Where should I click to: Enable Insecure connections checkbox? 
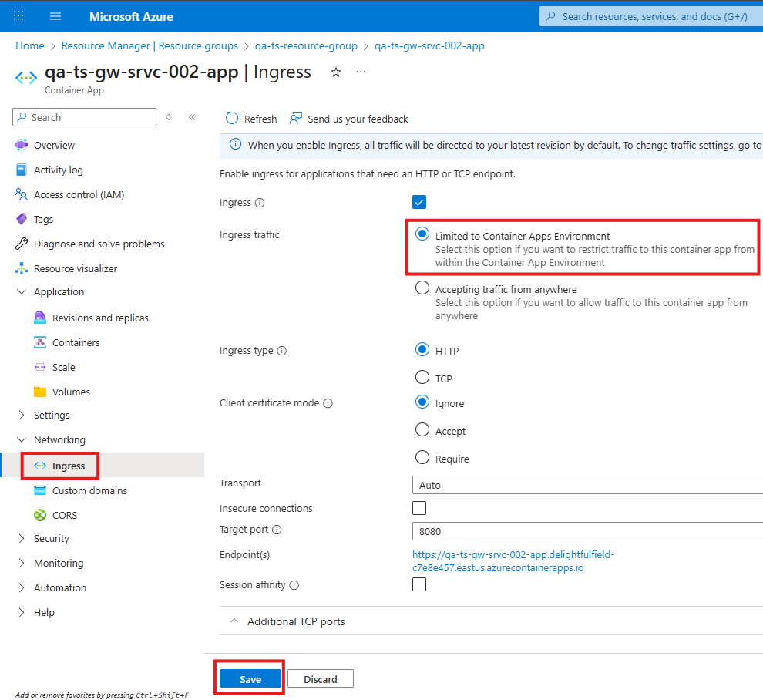[419, 508]
